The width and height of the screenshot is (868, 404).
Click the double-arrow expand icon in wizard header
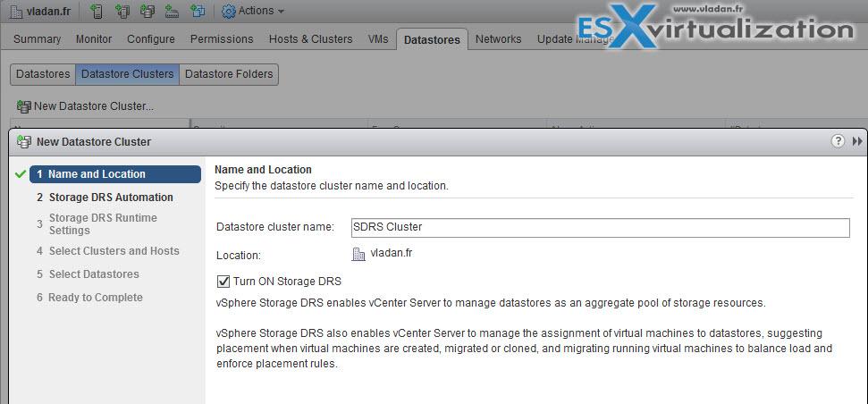click(857, 142)
